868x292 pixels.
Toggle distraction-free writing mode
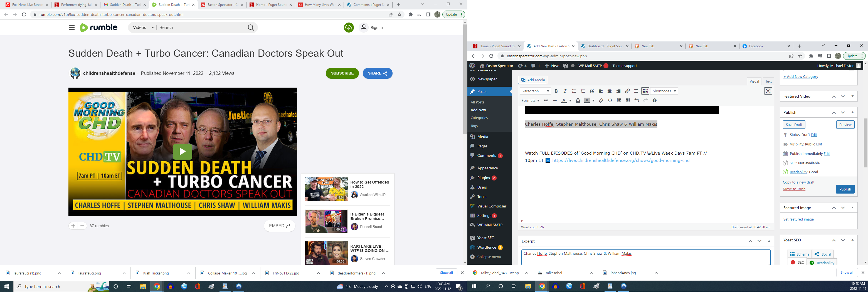(768, 91)
